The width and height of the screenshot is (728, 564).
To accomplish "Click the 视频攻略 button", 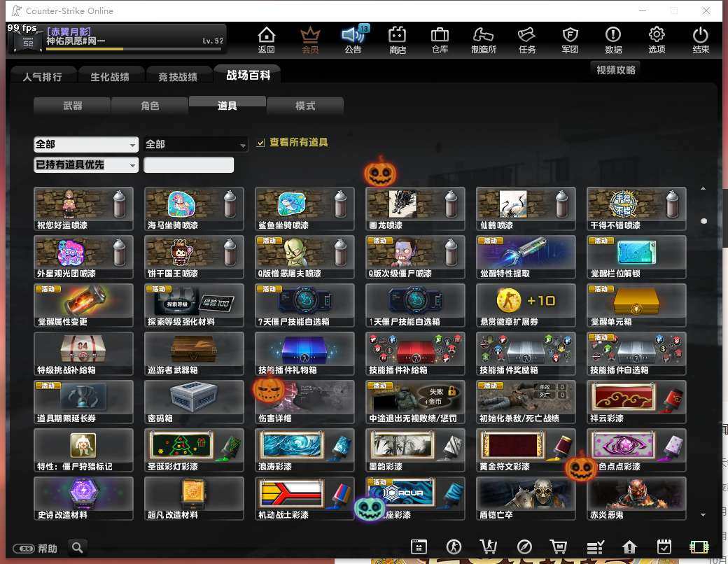I will coord(615,70).
